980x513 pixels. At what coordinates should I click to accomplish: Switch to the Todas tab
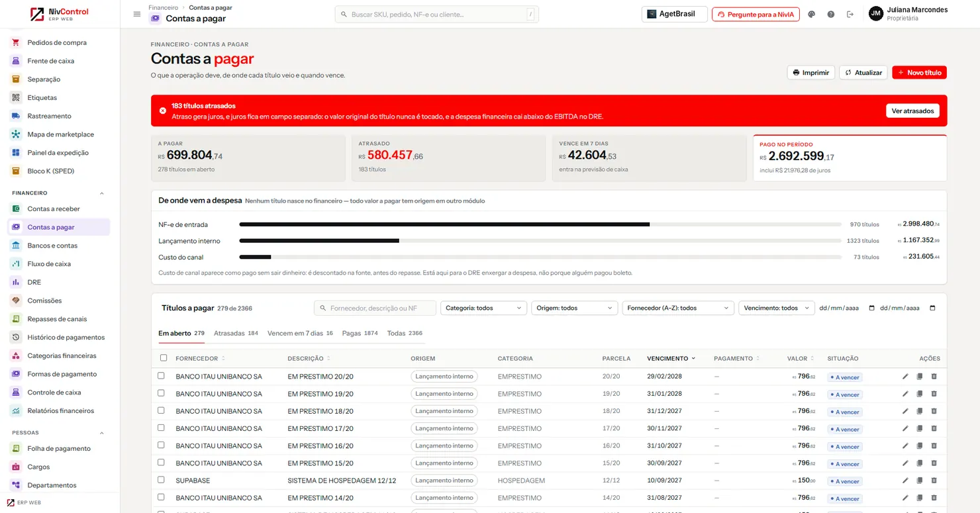[405, 334]
